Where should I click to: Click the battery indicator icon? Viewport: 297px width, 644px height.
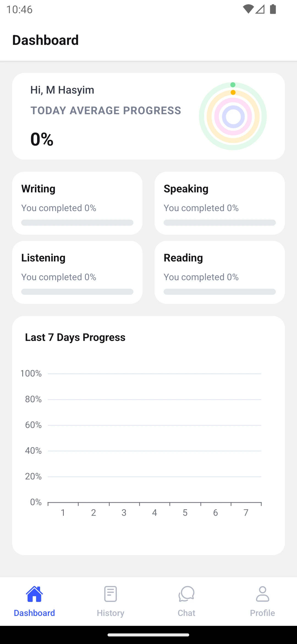pos(273,9)
